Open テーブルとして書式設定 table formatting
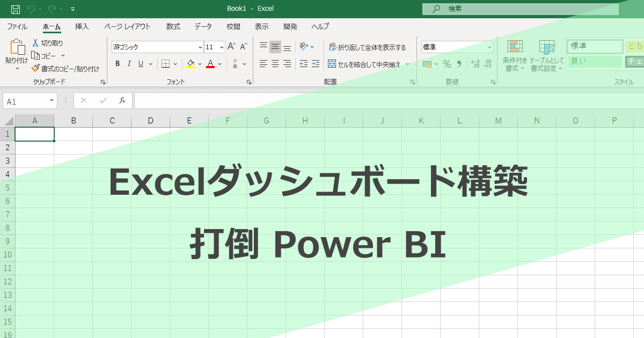 (x=547, y=55)
